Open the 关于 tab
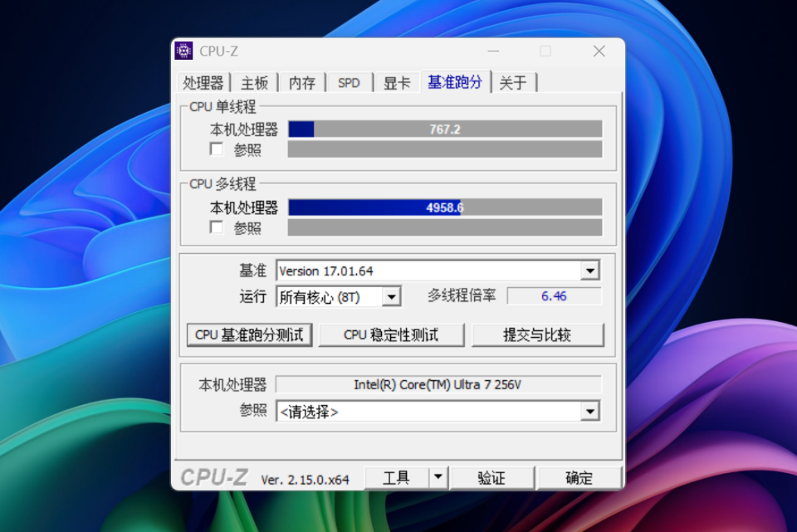The height and width of the screenshot is (532, 797). [513, 83]
